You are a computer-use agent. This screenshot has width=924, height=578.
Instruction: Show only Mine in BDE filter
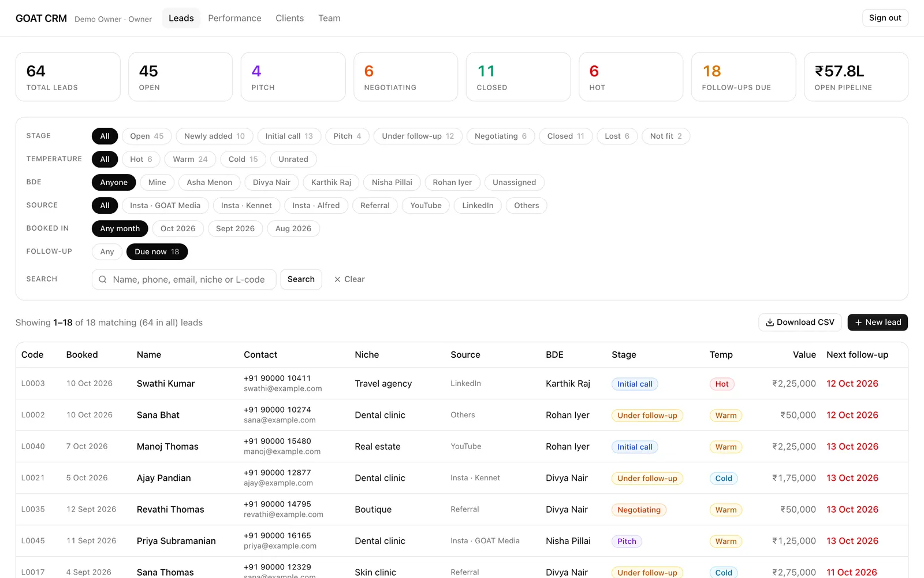(157, 182)
